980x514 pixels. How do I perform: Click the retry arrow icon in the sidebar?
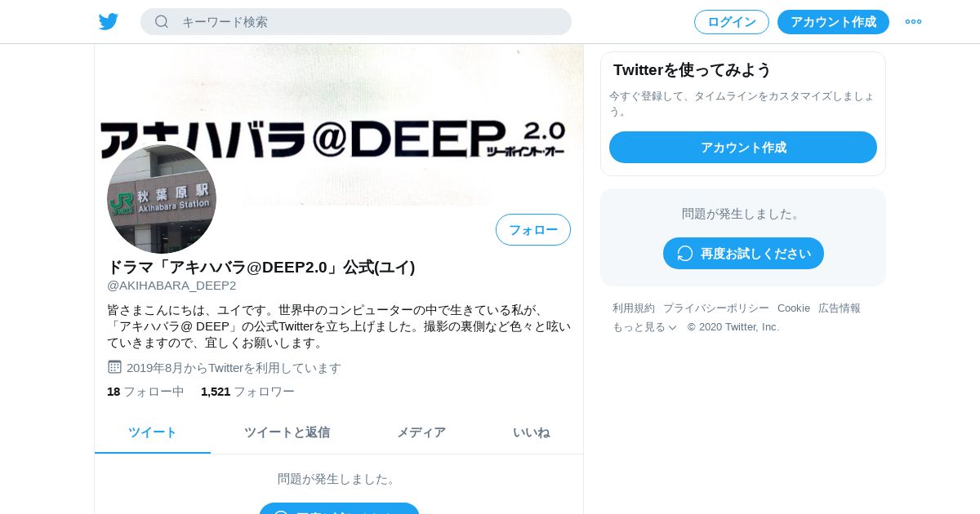[685, 254]
